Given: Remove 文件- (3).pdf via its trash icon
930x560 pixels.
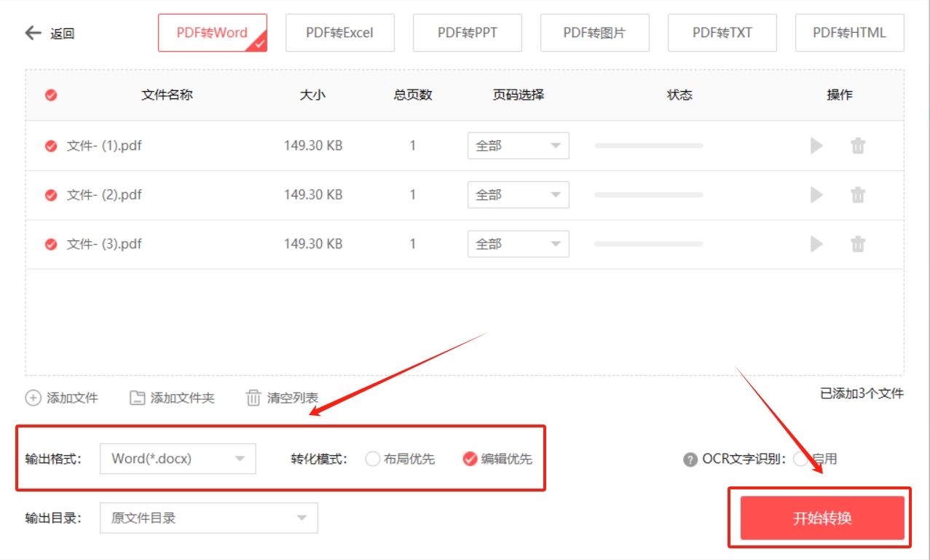Looking at the screenshot, I should 858,243.
